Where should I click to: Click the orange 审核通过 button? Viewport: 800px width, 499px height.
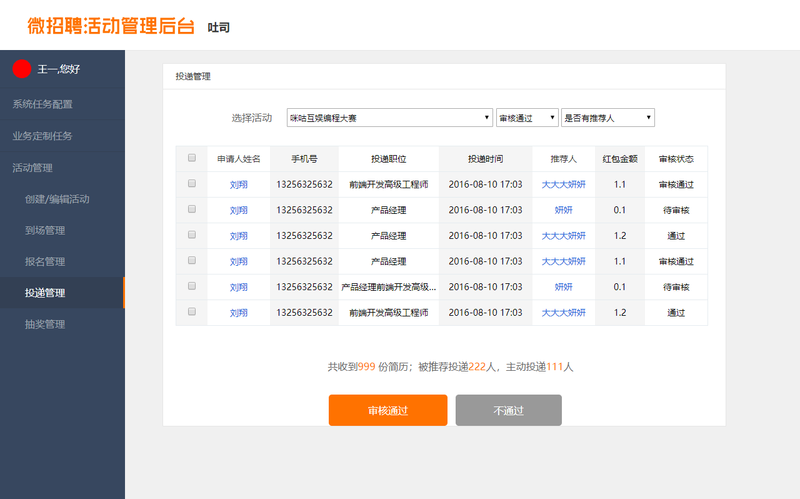point(388,410)
